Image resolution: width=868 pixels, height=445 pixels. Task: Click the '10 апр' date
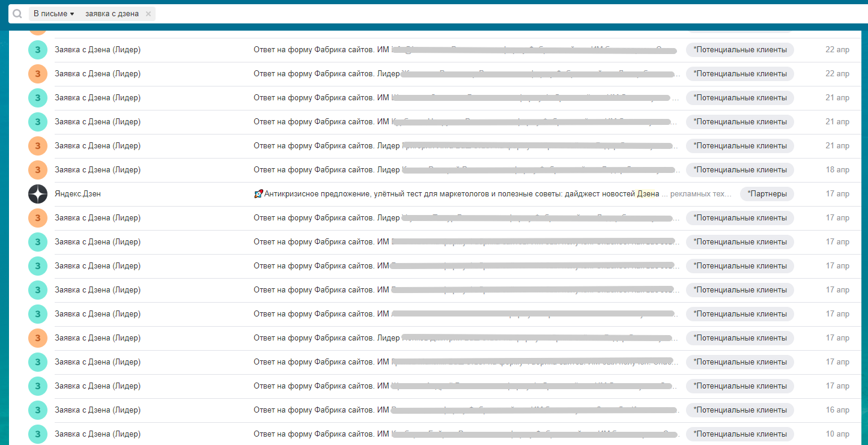click(837, 434)
